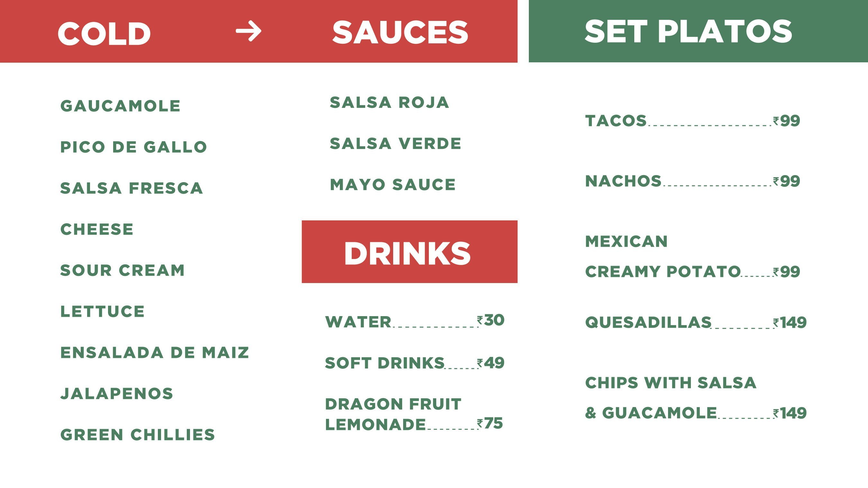
Task: Open the SAUCES header section
Action: 400,32
